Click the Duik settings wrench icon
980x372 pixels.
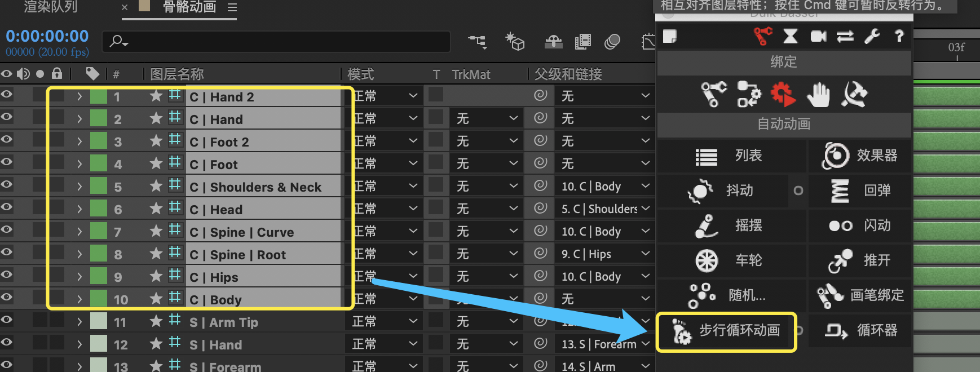[872, 37]
